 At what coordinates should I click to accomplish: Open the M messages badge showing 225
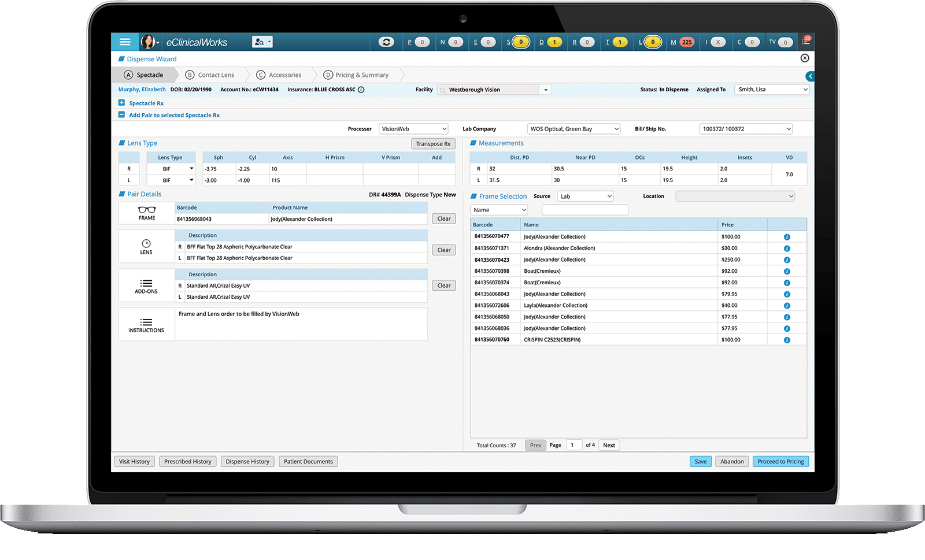(x=687, y=42)
